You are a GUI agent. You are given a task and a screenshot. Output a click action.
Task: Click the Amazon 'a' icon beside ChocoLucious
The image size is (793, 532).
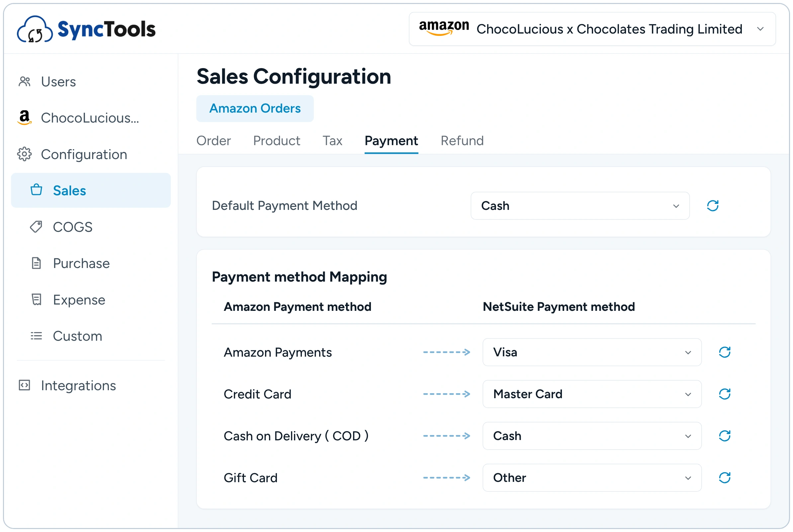pos(25,118)
